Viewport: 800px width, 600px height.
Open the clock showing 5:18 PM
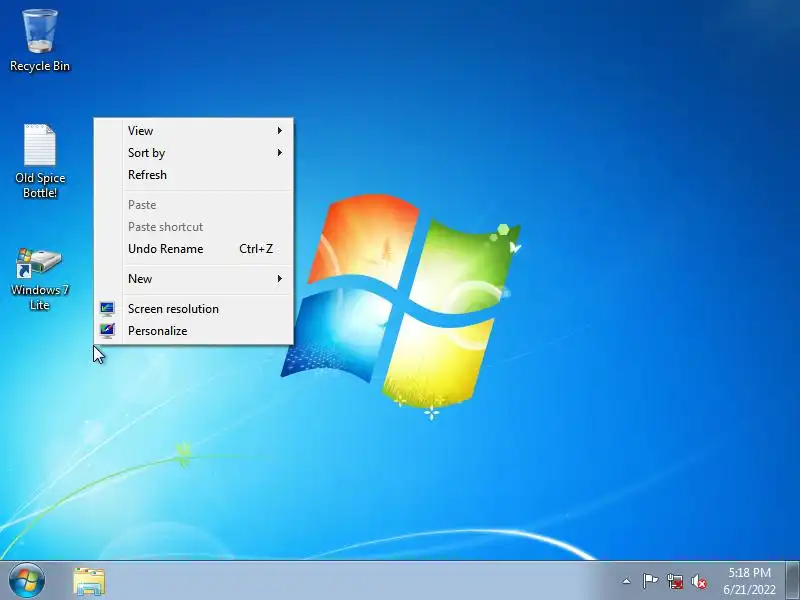pyautogui.click(x=749, y=581)
